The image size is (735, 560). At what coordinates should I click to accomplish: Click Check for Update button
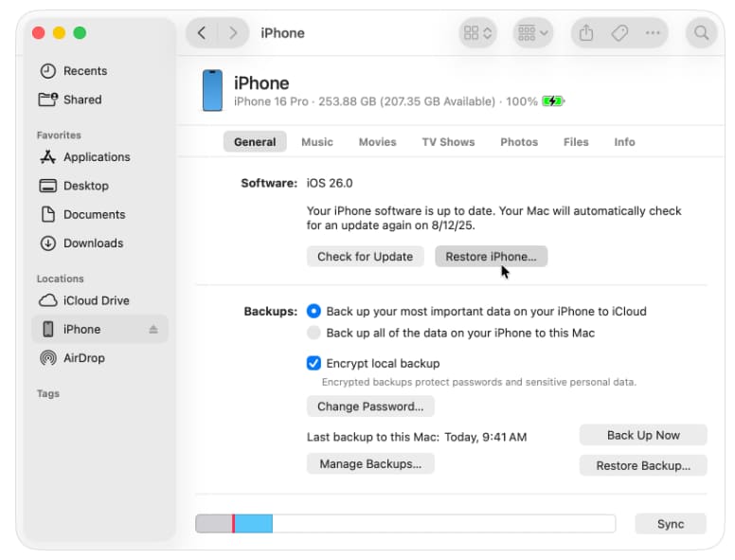(366, 257)
